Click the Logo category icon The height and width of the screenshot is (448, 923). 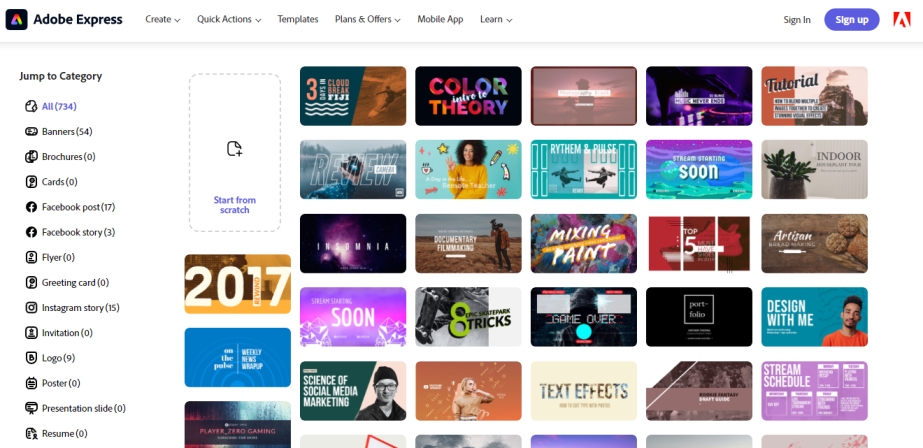(x=31, y=358)
